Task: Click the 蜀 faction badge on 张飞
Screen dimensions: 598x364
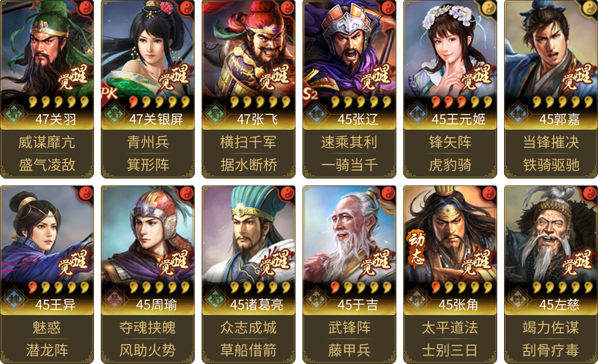Action: tap(215, 113)
